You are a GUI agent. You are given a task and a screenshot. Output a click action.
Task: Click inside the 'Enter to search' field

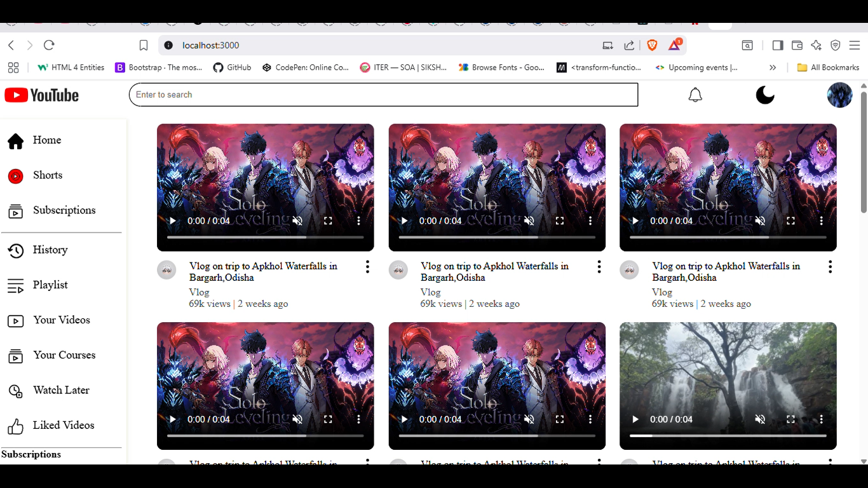coord(384,95)
